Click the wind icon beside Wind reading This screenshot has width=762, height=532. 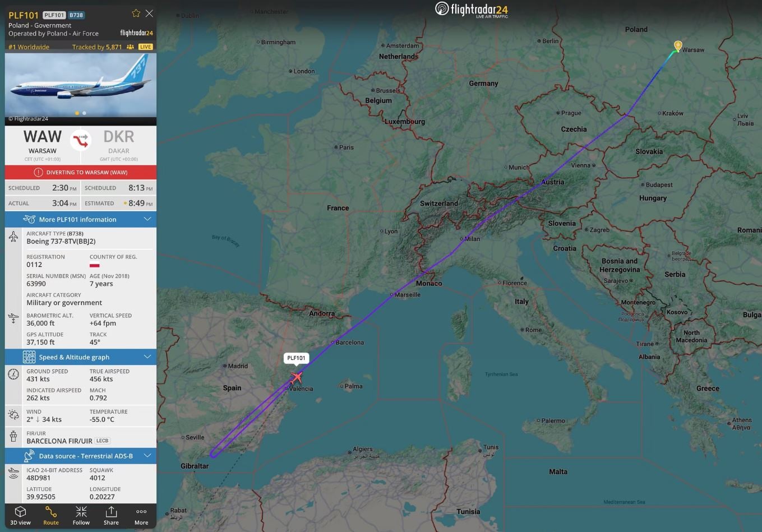click(13, 415)
